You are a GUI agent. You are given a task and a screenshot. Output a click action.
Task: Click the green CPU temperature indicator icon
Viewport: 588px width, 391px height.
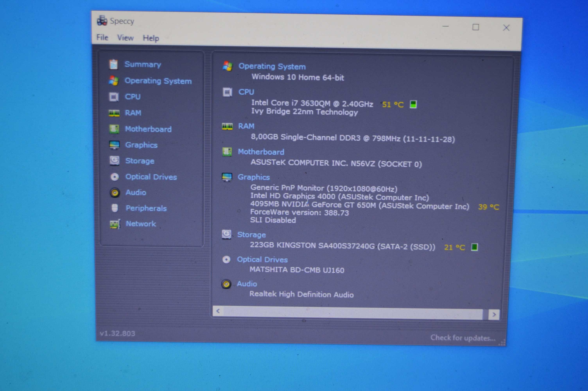(x=413, y=104)
